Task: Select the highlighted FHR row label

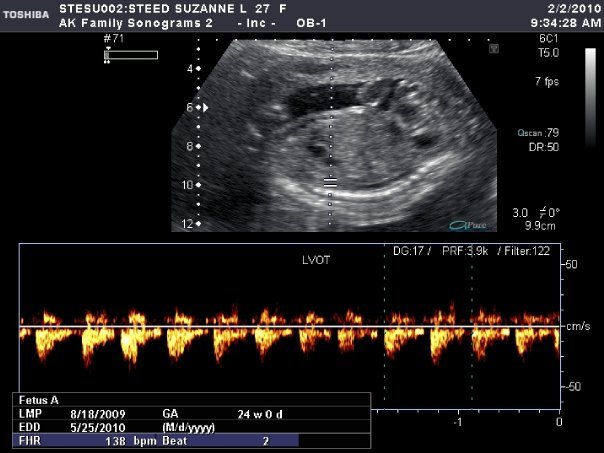Action: pos(30,440)
